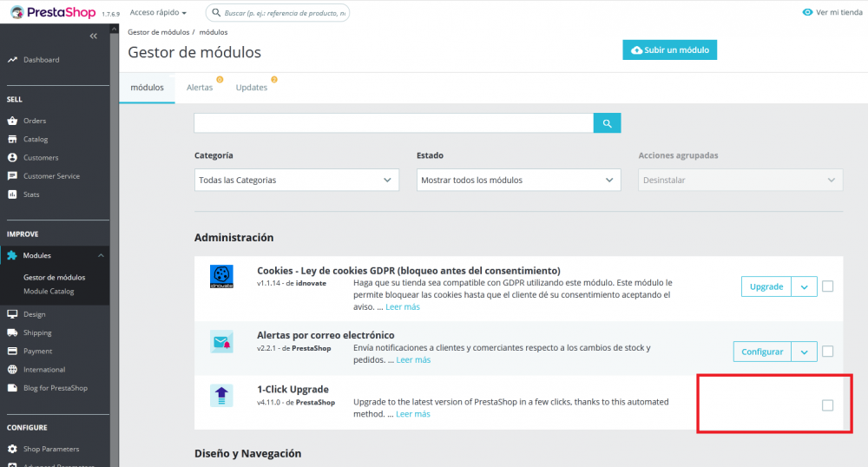
Task: Open the Acceso rápido dropdown
Action: [x=158, y=12]
